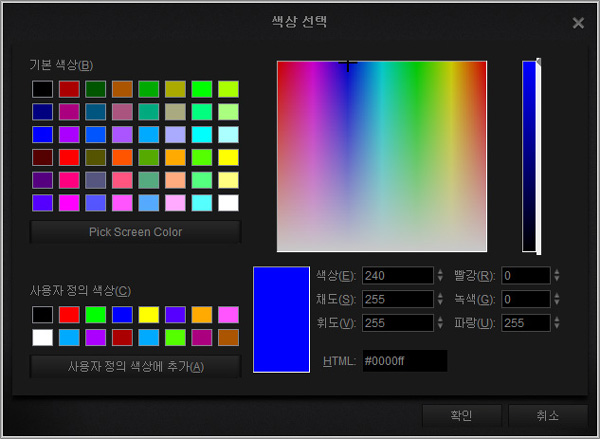Click the vertical brightness slider bar
600x439 pixels.
click(x=529, y=156)
